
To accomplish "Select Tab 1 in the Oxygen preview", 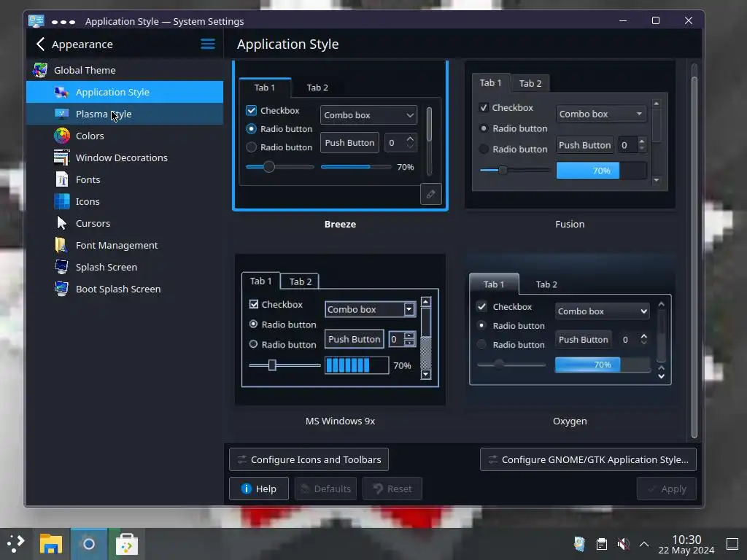I will tap(494, 284).
